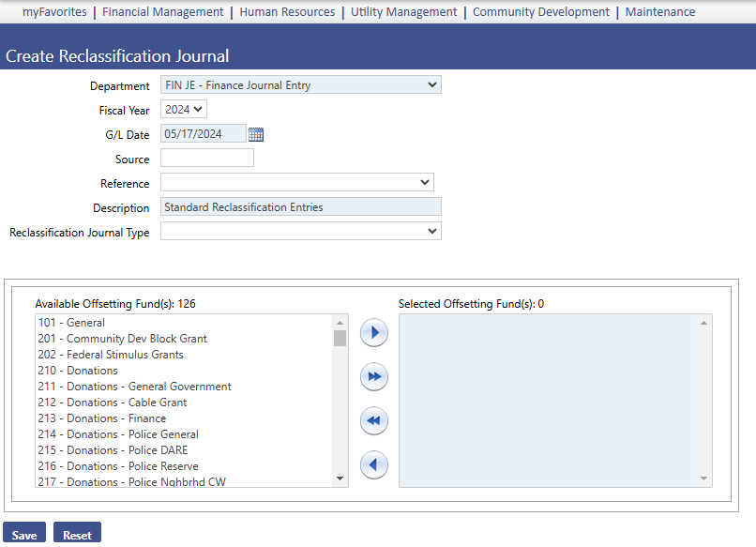Image resolution: width=756 pixels, height=547 pixels.
Task: Select fund 214 - Donations - Police General
Action: pyautogui.click(x=184, y=434)
